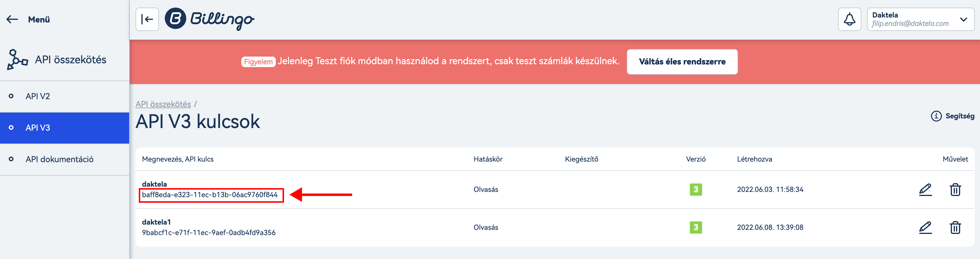The height and width of the screenshot is (259, 980).
Task: Open the API V2 menu item
Action: [38, 97]
